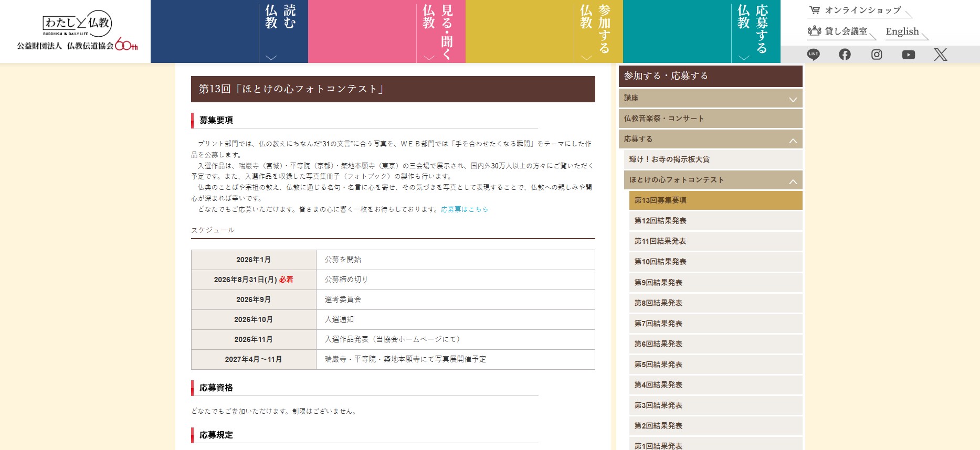Open 輝け！お寺の掲示板大賞 sidebar item
Viewport: 980px width, 450px height.
tap(669, 159)
